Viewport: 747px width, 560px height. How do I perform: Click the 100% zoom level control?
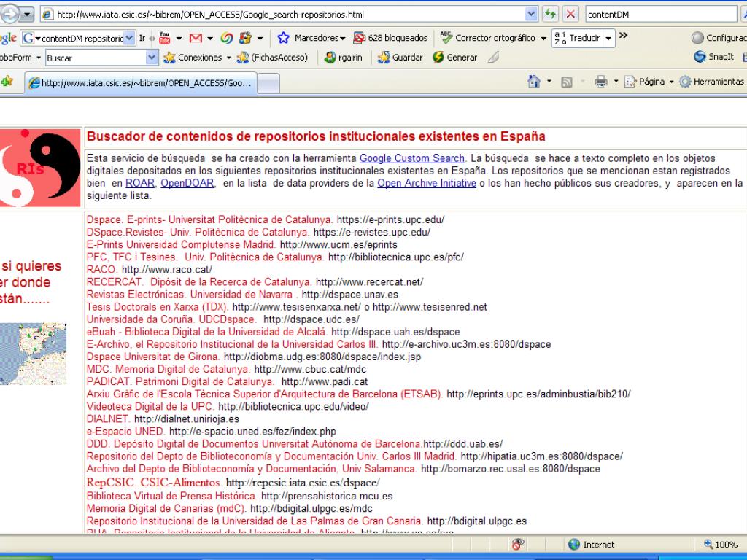click(721, 544)
